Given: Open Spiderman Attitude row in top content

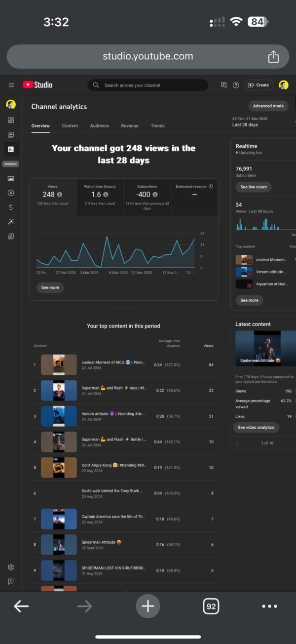Looking at the screenshot, I should [x=123, y=545].
